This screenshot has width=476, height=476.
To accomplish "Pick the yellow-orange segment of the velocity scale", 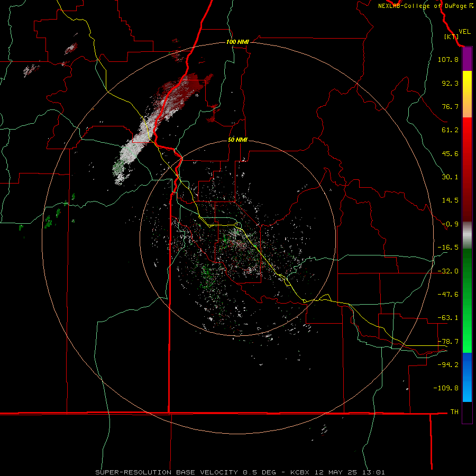I will click(x=467, y=94).
